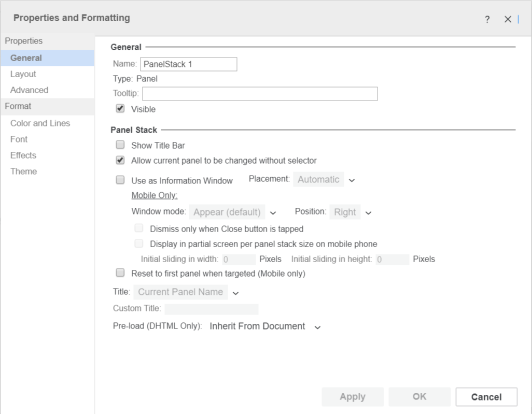The width and height of the screenshot is (532, 414).
Task: Enable the Show Title Bar checkbox
Action: (x=120, y=145)
